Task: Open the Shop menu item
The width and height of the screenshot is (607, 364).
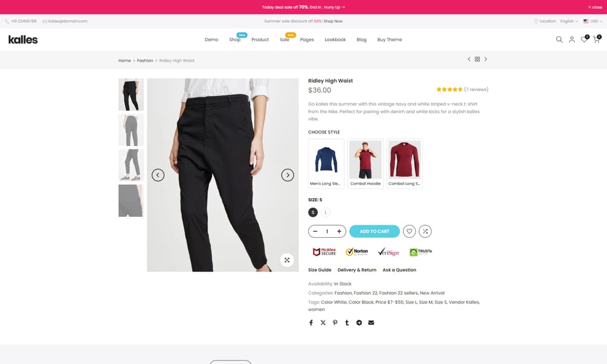Action: click(x=234, y=39)
